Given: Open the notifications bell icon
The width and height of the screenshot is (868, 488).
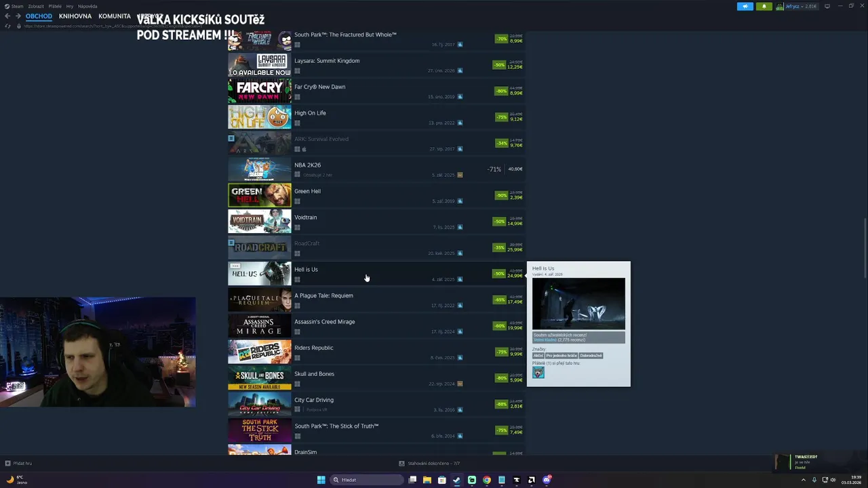Looking at the screenshot, I should [x=764, y=6].
